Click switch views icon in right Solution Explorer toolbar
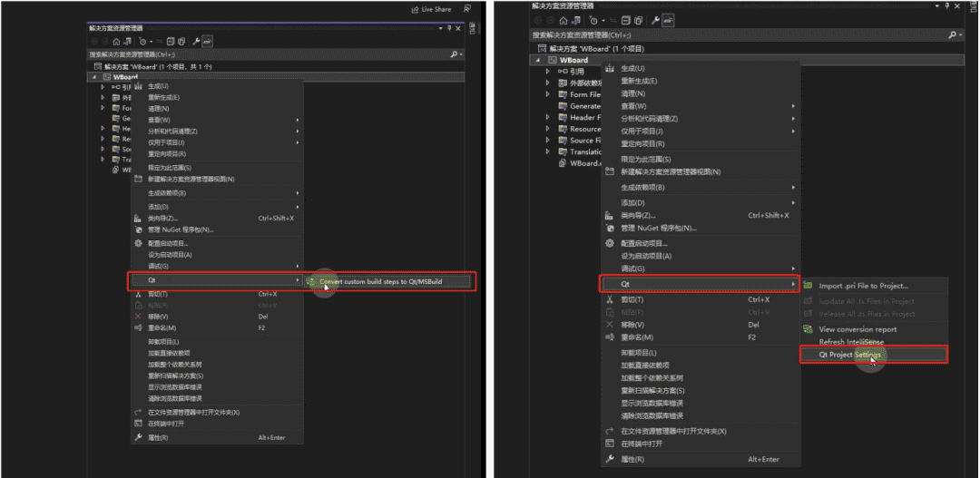The height and width of the screenshot is (478, 980). [x=575, y=21]
